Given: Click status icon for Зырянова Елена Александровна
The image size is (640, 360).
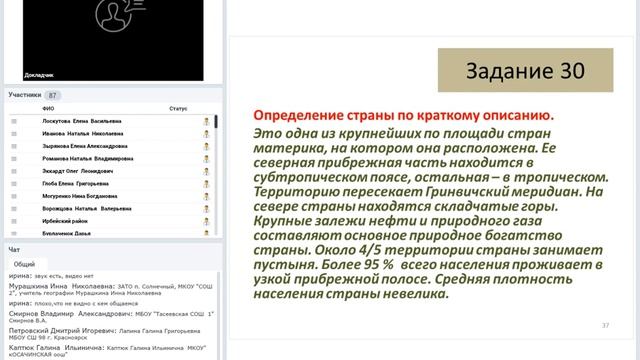Looking at the screenshot, I should click(x=206, y=146).
